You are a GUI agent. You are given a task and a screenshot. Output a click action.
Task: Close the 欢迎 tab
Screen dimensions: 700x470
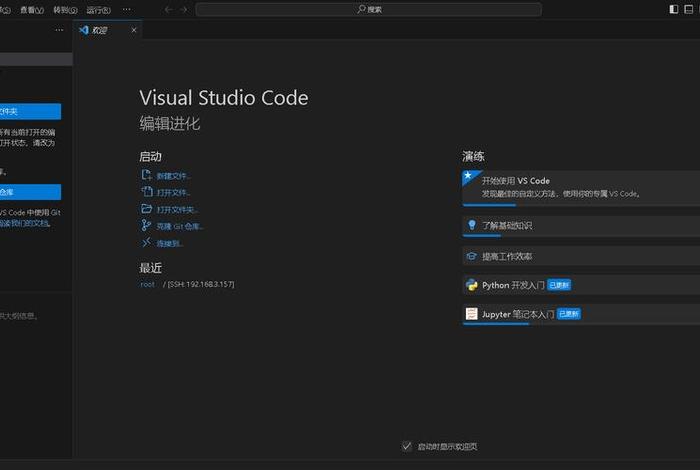(x=134, y=30)
